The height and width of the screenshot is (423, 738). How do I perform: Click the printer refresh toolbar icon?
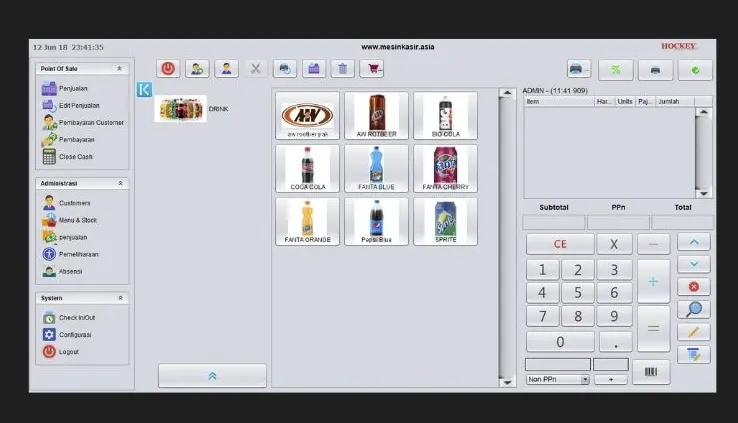coord(285,69)
